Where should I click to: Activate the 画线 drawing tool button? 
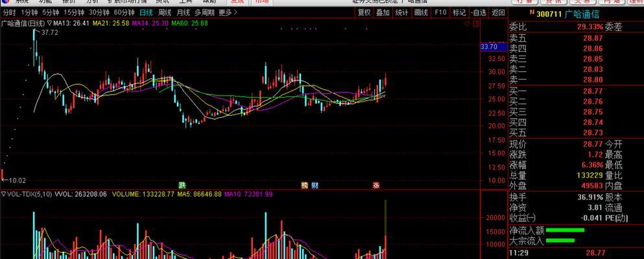pyautogui.click(x=421, y=13)
